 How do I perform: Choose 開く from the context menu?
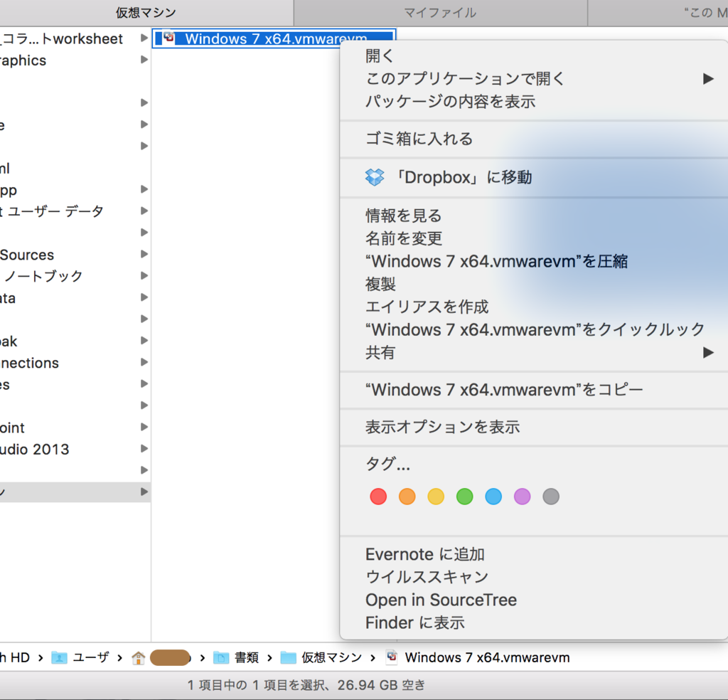(534, 56)
